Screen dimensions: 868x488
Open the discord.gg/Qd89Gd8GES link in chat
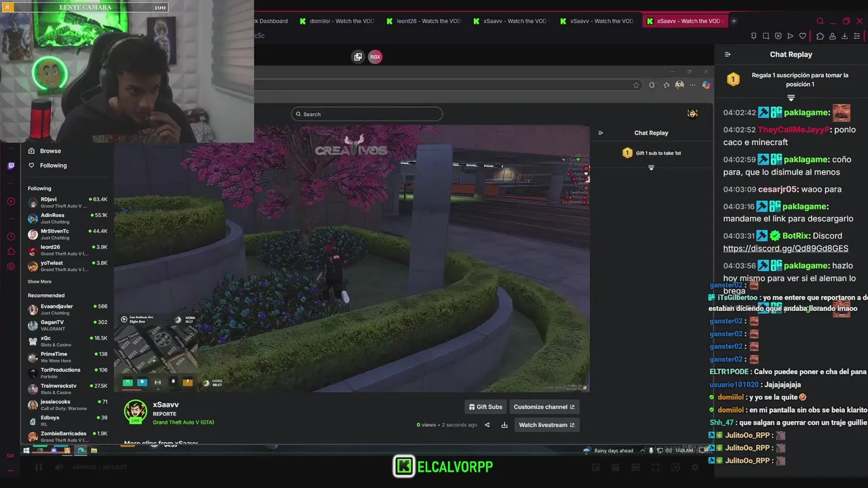click(x=785, y=248)
